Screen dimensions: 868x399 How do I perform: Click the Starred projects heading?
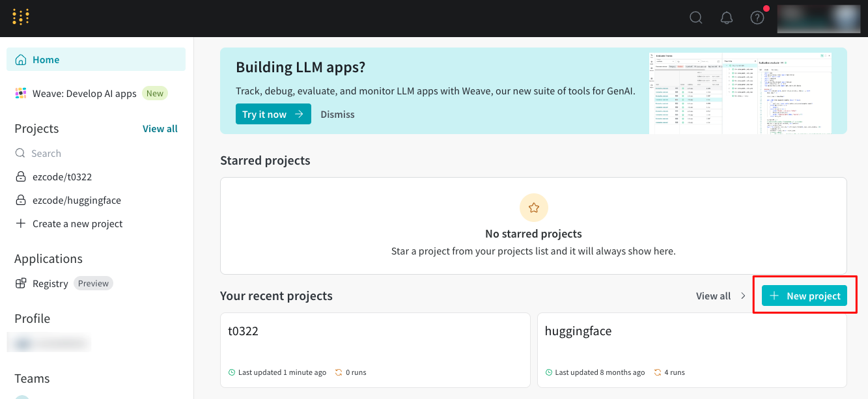click(x=265, y=160)
